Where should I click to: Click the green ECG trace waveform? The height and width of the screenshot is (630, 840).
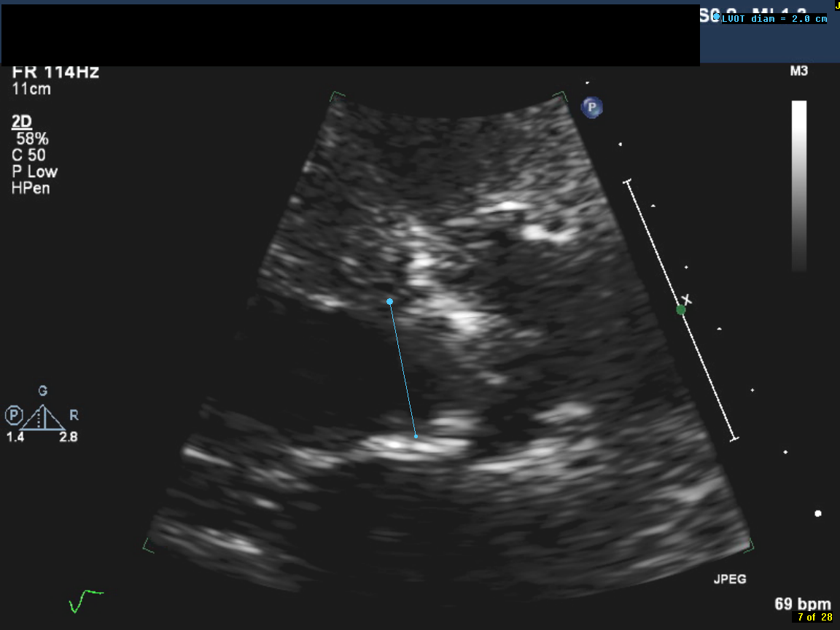tap(85, 601)
